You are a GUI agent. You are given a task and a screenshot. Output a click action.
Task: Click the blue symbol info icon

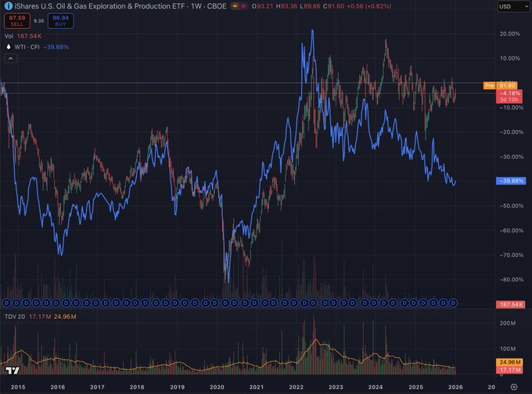tap(8, 6)
